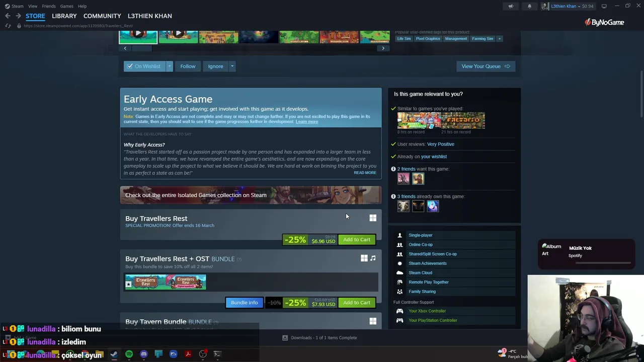Image resolution: width=644 pixels, height=362 pixels.
Task: Go back with the navigation arrow
Action: click(x=8, y=16)
